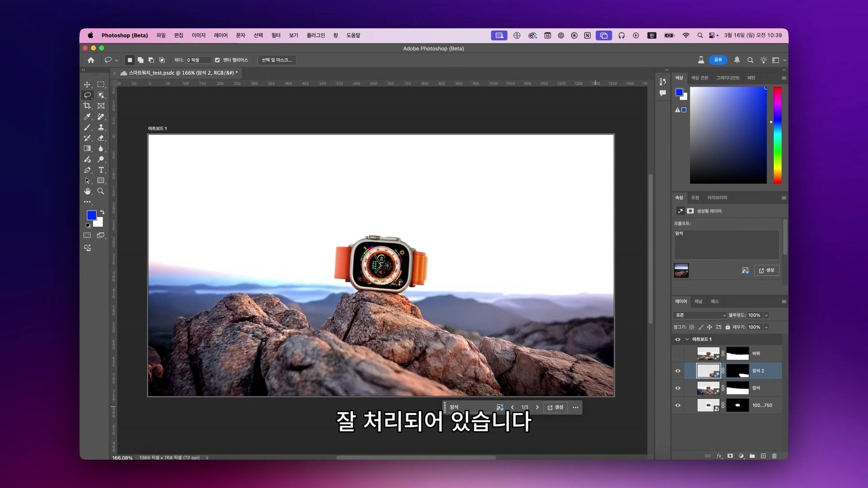Select the Blur tool
The image size is (868, 488).
coord(101,149)
